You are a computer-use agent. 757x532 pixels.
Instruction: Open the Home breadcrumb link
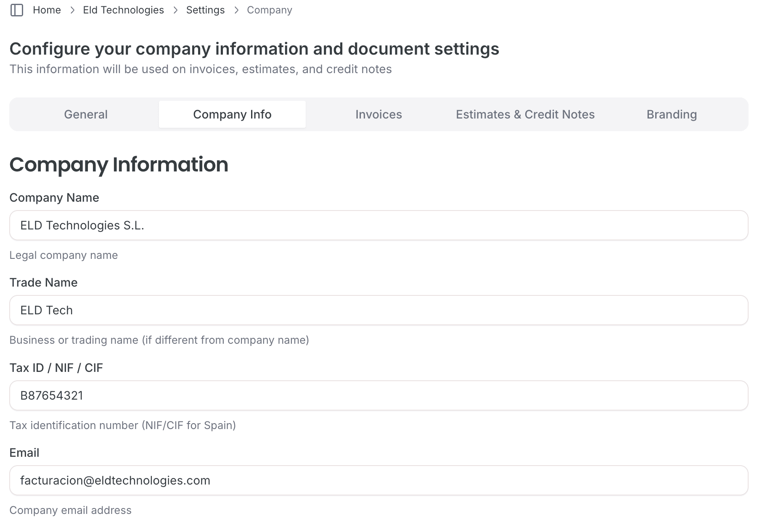pyautogui.click(x=47, y=10)
